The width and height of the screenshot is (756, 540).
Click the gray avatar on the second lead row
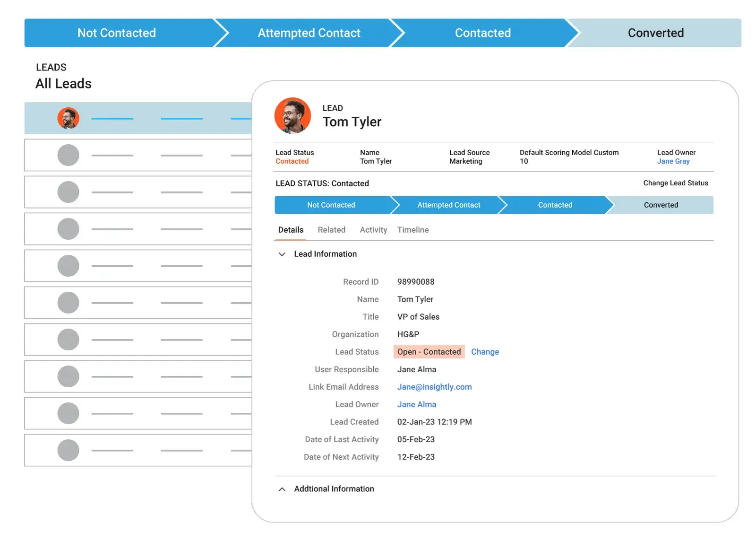click(x=69, y=155)
